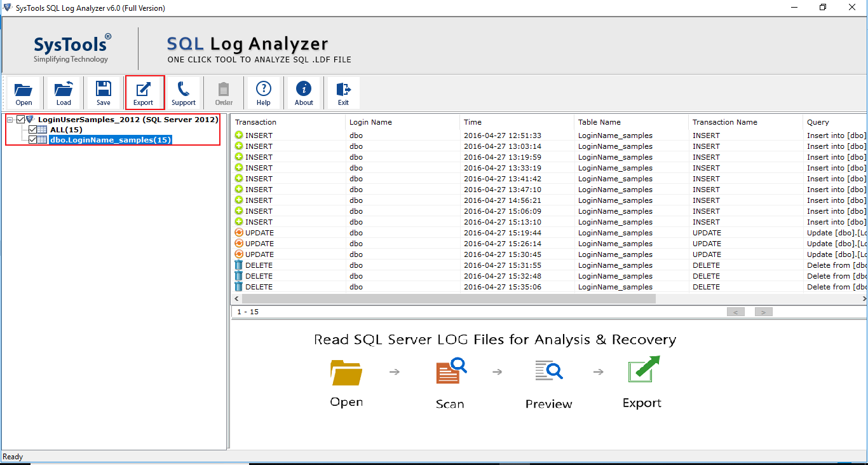Screen dimensions: 868x465
Task: Select the ALL(15) tree item
Action: click(66, 130)
